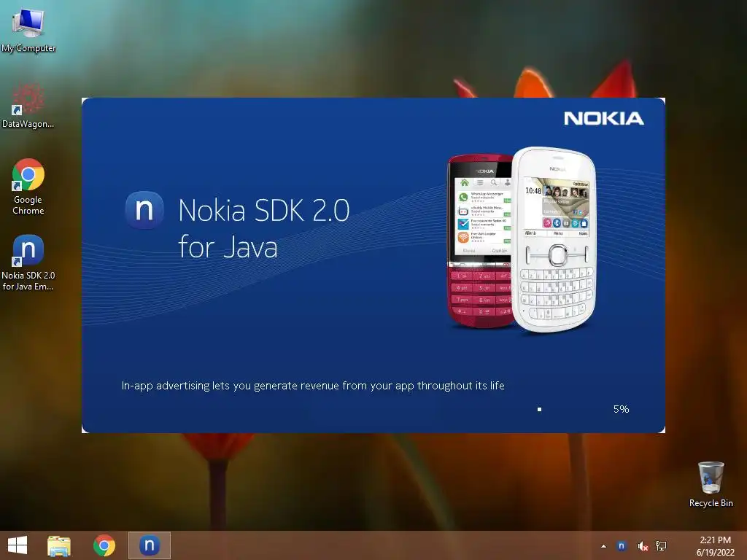The width and height of the screenshot is (747, 560).
Task: Click the blue 'n' splash logo
Action: 144,209
